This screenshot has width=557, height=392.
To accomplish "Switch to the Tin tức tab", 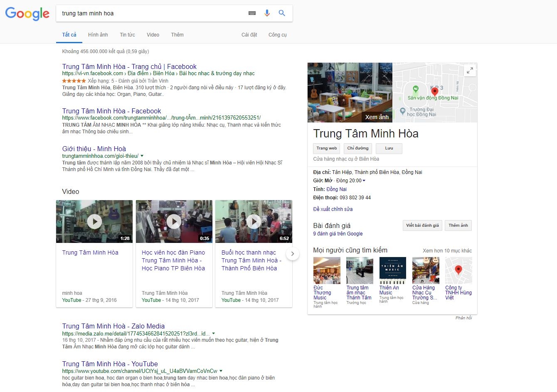I will click(127, 35).
